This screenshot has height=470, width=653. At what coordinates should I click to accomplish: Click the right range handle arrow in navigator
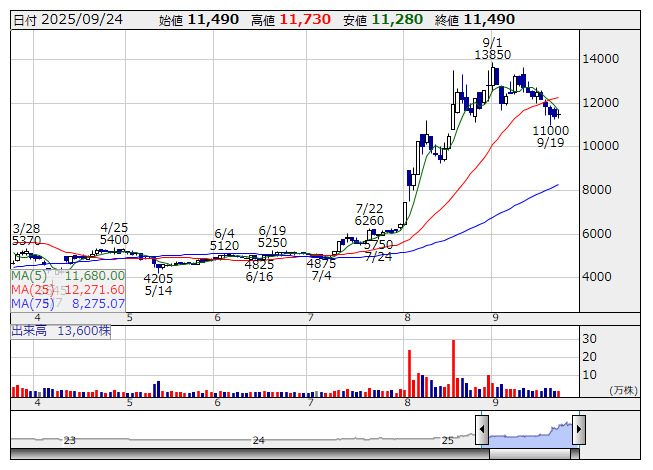click(578, 430)
